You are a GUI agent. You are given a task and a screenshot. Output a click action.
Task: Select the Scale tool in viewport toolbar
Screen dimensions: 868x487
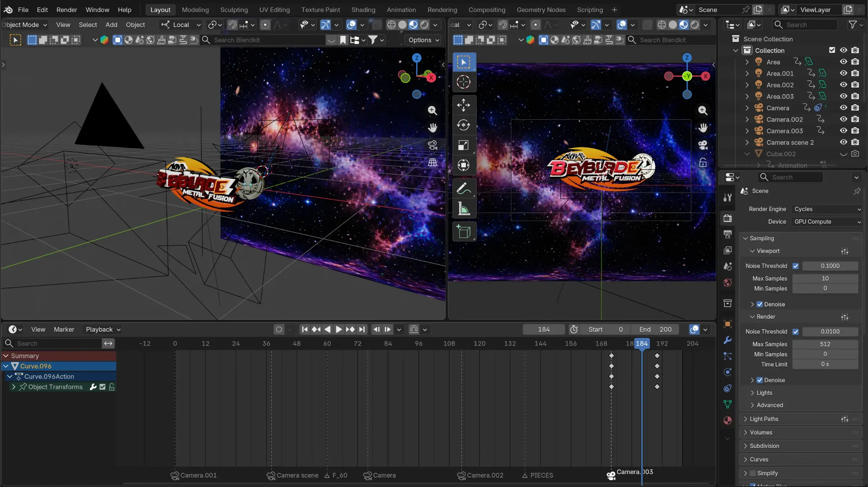pyautogui.click(x=464, y=145)
